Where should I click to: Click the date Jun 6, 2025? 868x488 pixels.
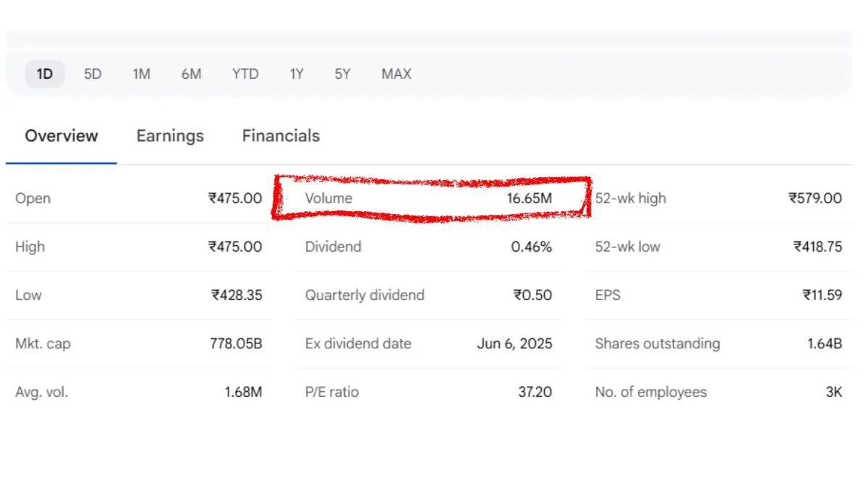(x=514, y=343)
